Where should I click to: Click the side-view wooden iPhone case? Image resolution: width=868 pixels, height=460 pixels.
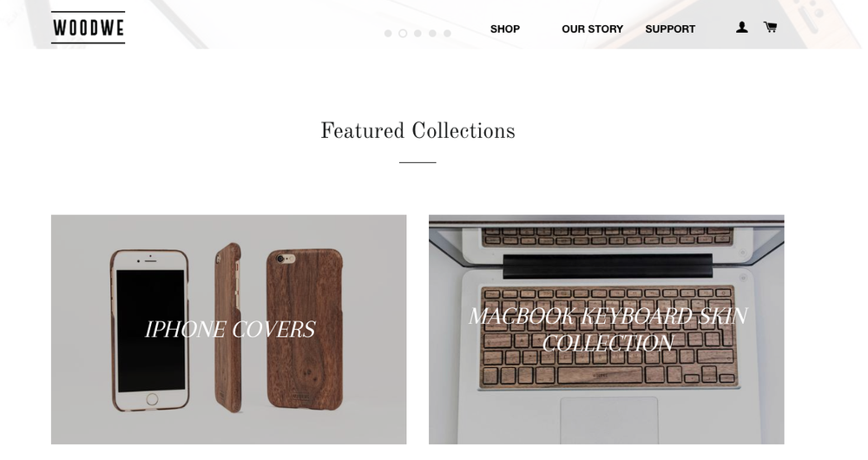point(228,327)
